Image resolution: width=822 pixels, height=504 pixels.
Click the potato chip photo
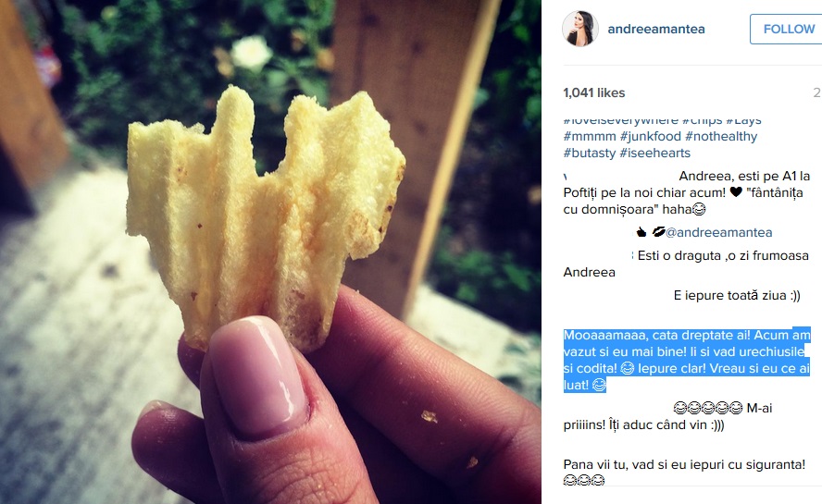[270, 252]
